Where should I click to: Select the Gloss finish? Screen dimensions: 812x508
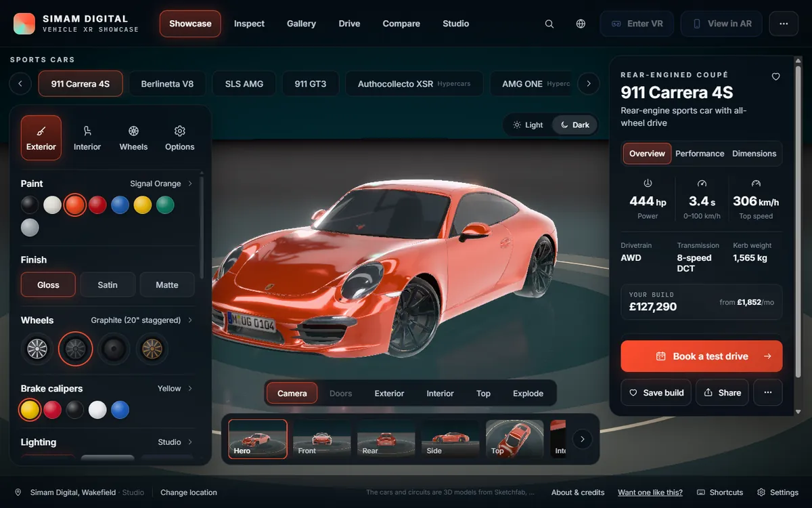click(48, 284)
